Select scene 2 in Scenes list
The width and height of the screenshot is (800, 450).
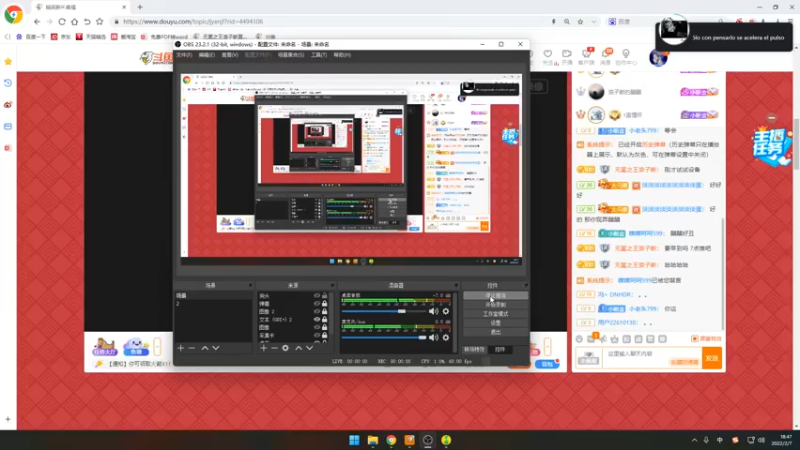click(x=213, y=304)
